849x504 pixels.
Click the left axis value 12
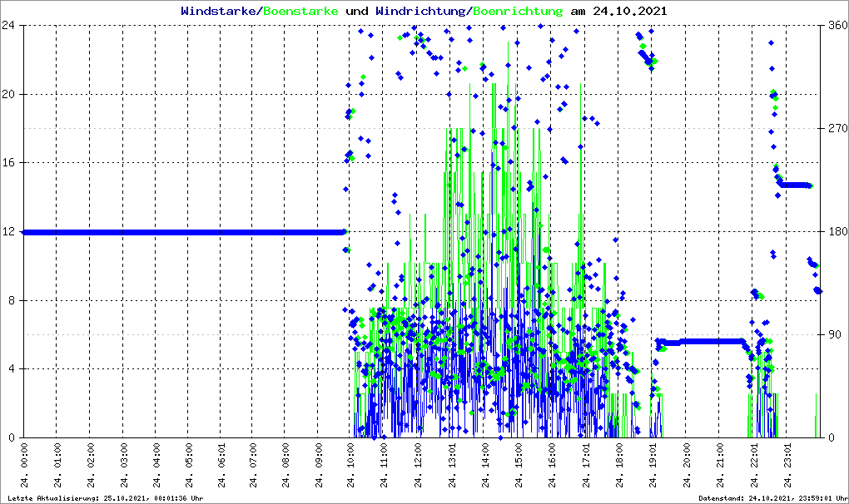tap(8, 231)
